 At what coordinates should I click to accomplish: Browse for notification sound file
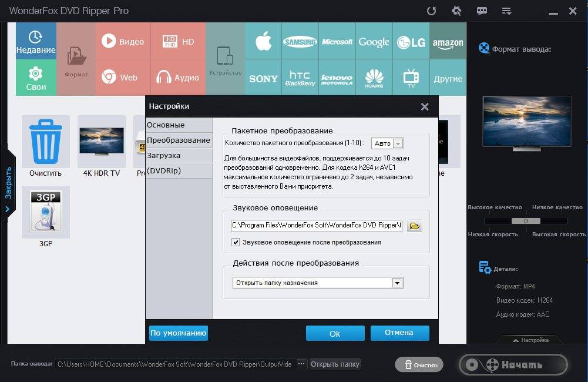point(414,226)
